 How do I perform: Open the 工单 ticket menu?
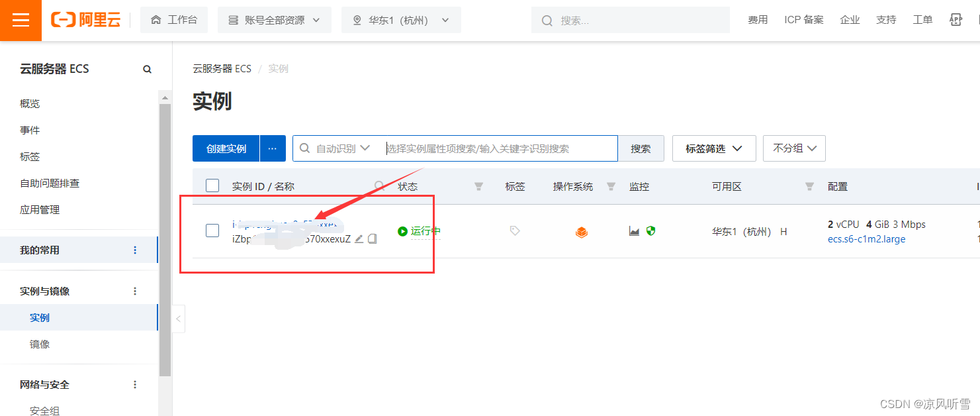click(922, 20)
